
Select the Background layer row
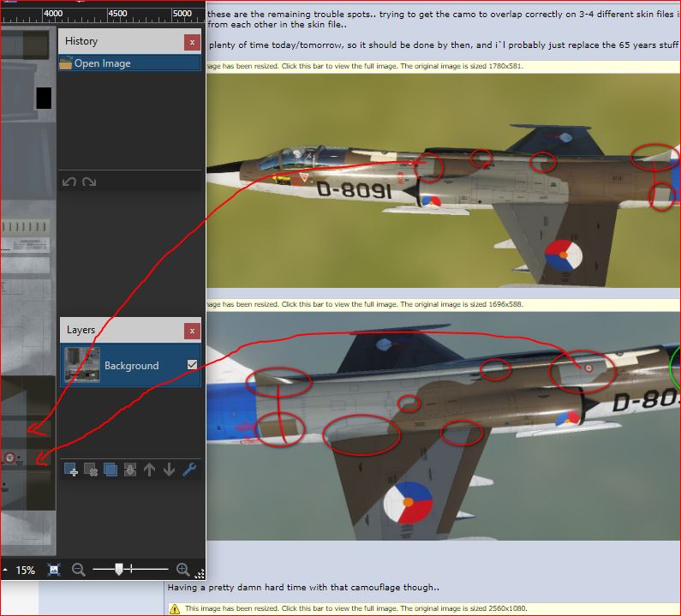point(131,365)
